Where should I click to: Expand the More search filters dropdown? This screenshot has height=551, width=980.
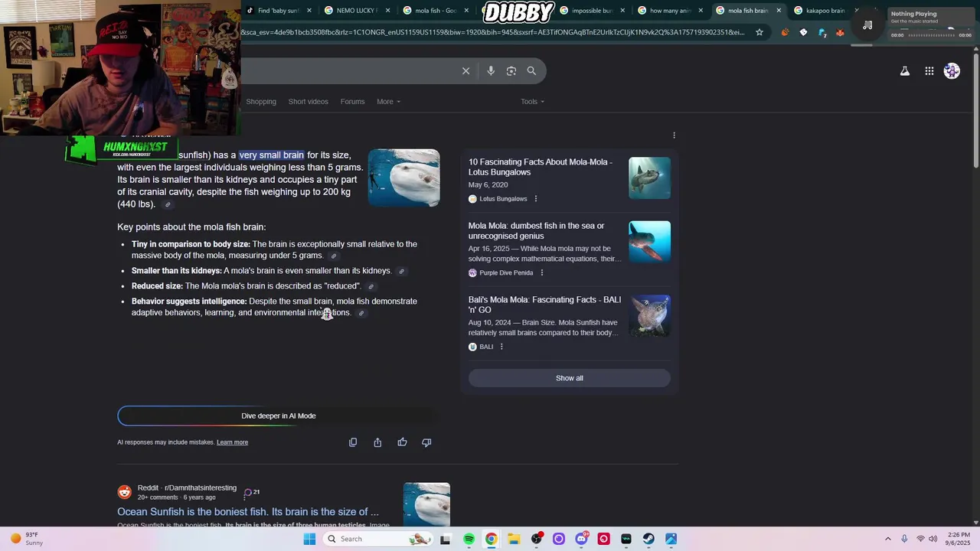coord(388,102)
